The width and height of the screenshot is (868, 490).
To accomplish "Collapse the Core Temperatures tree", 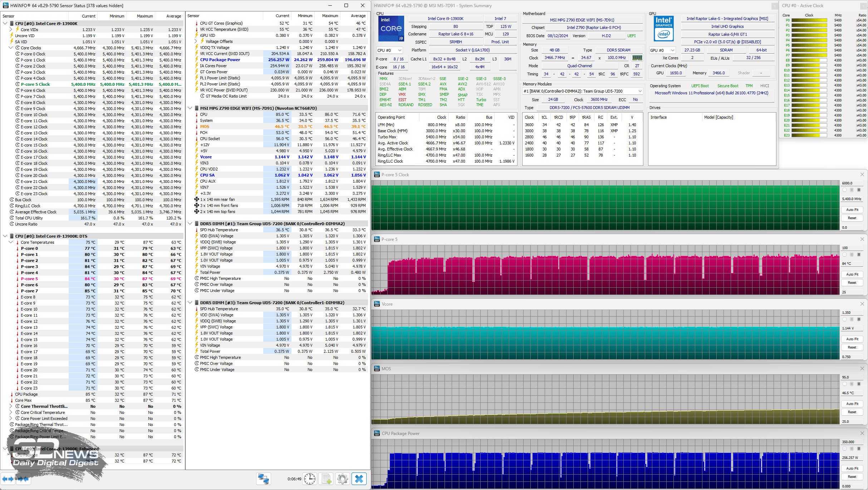I will coord(11,242).
